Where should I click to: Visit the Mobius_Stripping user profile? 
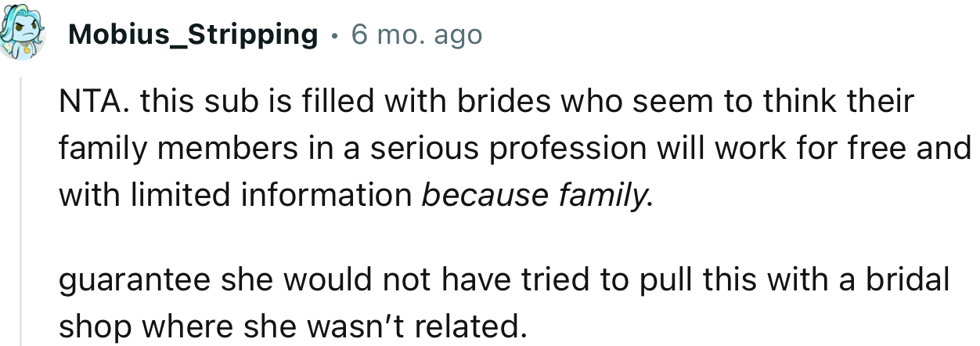[193, 35]
